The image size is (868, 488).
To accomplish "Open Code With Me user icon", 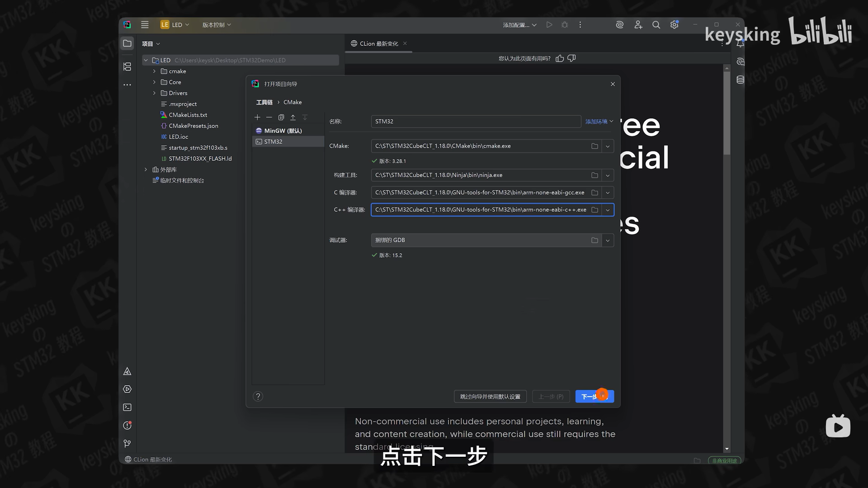I will [638, 25].
